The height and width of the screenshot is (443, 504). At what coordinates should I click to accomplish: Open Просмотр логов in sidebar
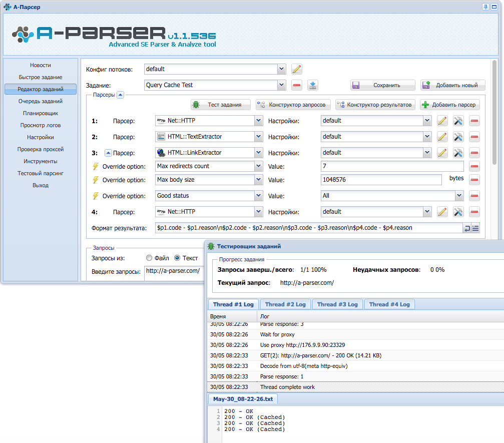click(41, 125)
